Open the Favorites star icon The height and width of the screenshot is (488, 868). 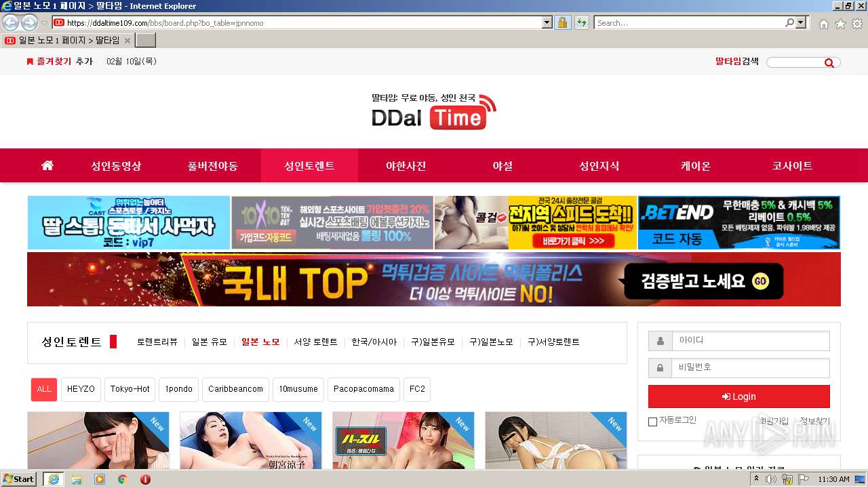840,24
